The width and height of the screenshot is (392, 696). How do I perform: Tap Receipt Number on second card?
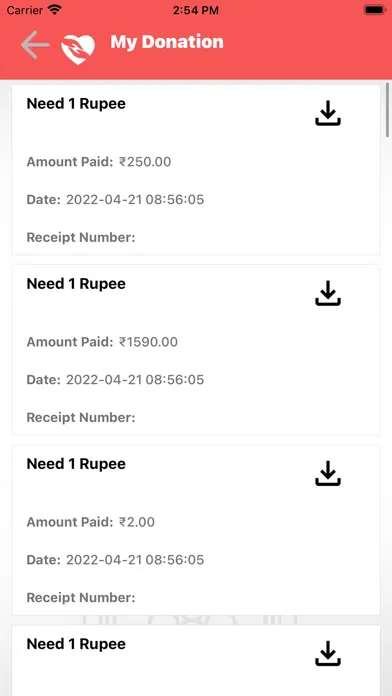pos(81,418)
